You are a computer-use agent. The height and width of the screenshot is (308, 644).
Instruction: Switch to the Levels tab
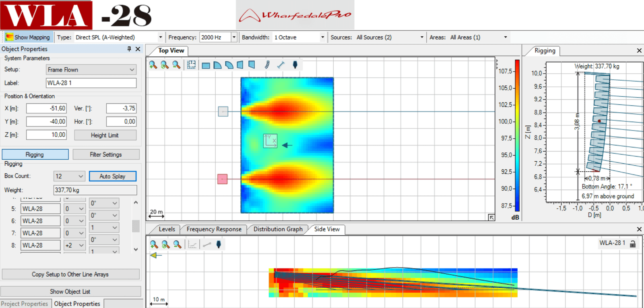pos(167,229)
